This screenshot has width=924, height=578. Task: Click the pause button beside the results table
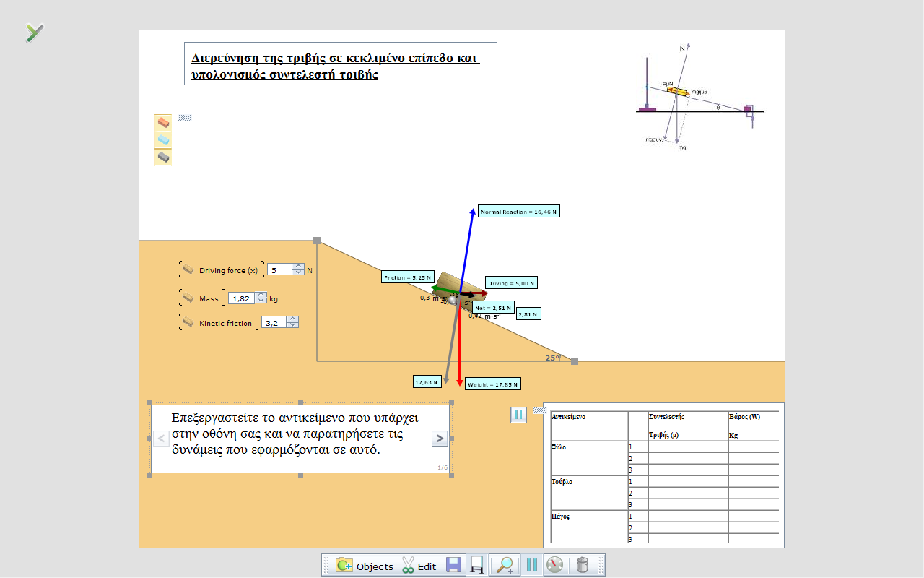tap(519, 415)
